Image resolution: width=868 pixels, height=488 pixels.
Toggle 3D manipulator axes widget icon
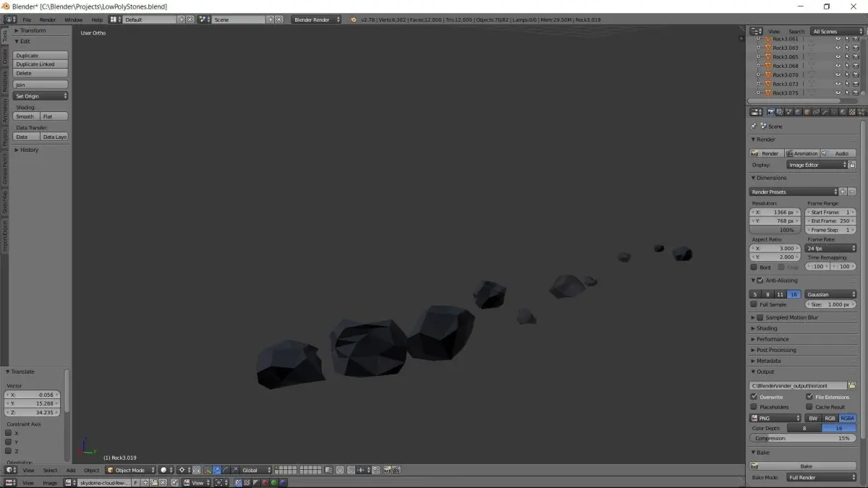tap(208, 470)
